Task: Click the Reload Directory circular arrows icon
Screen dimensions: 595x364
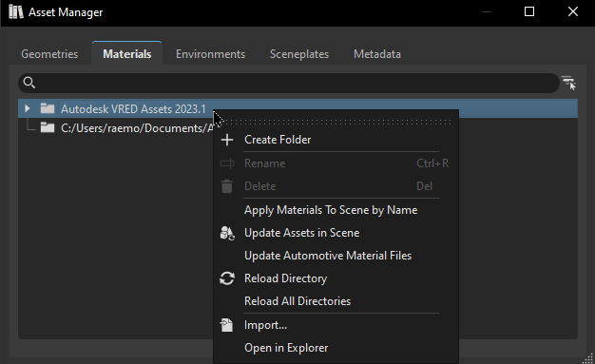Action: click(227, 278)
